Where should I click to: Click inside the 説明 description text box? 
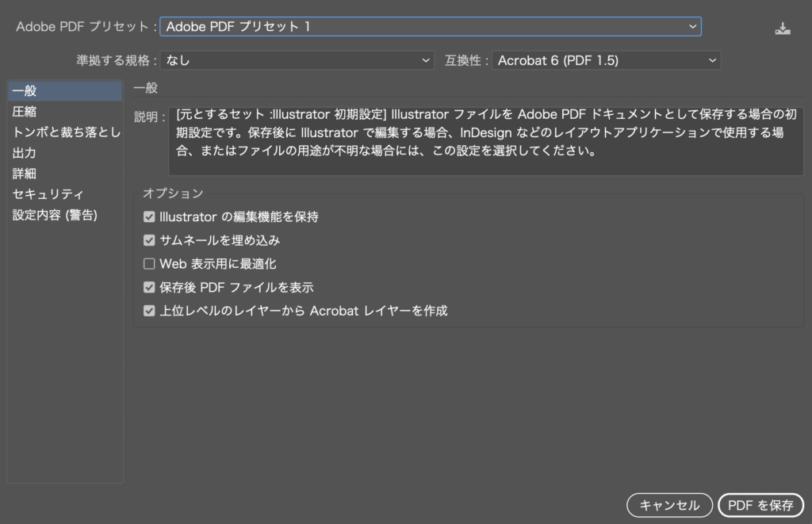tap(485, 141)
